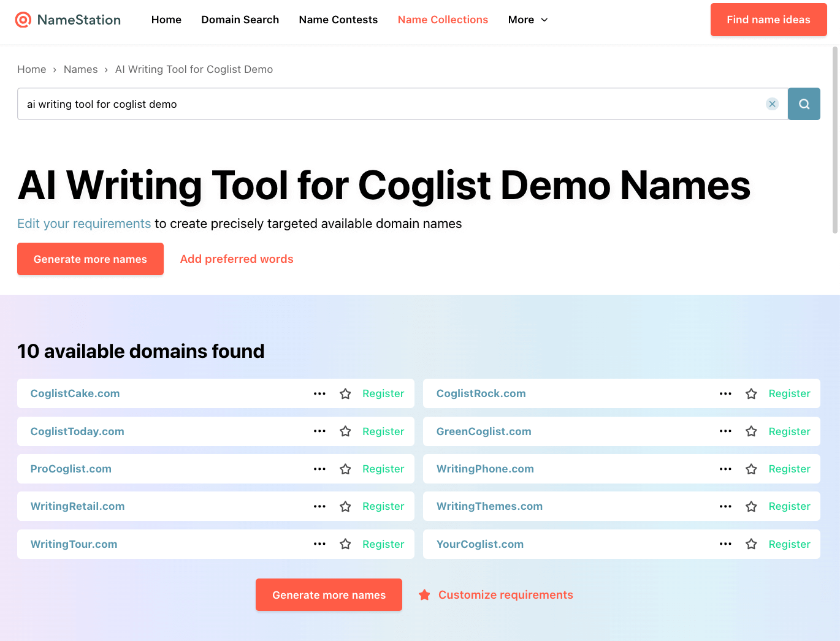
Task: Click Edit your requirements link
Action: [84, 224]
